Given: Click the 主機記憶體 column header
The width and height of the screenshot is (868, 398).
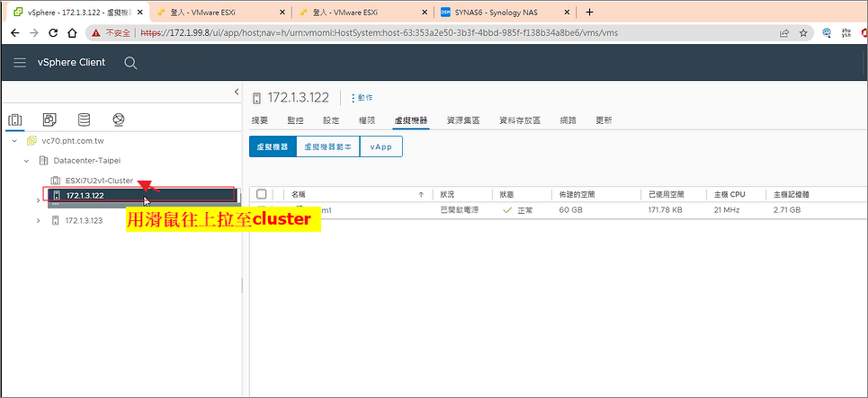Looking at the screenshot, I should click(792, 195).
